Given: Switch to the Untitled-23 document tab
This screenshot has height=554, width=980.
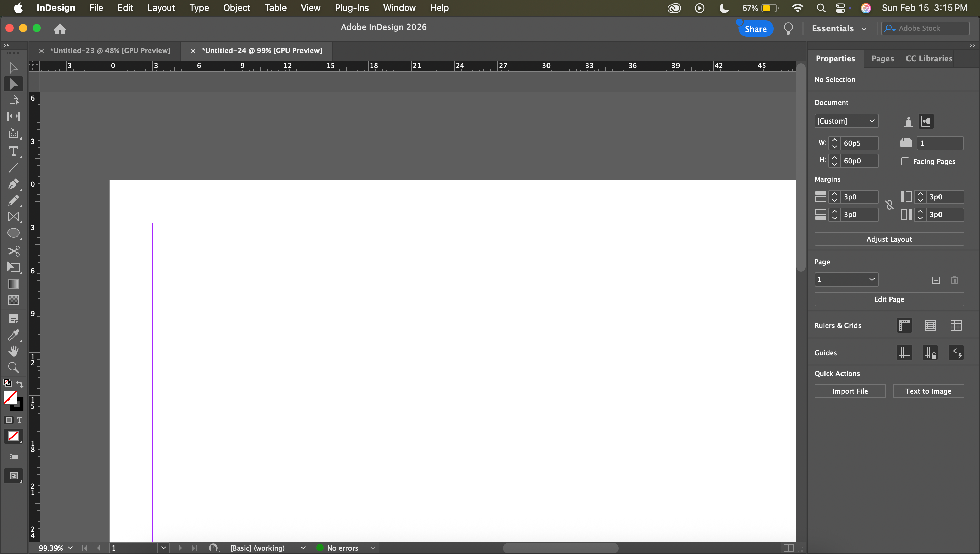Looking at the screenshot, I should coord(110,51).
